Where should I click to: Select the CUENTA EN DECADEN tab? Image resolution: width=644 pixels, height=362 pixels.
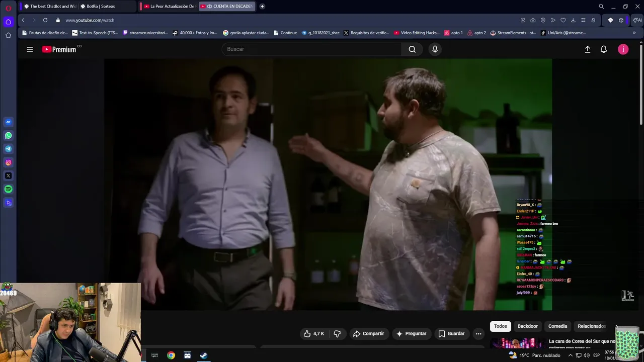click(227, 7)
